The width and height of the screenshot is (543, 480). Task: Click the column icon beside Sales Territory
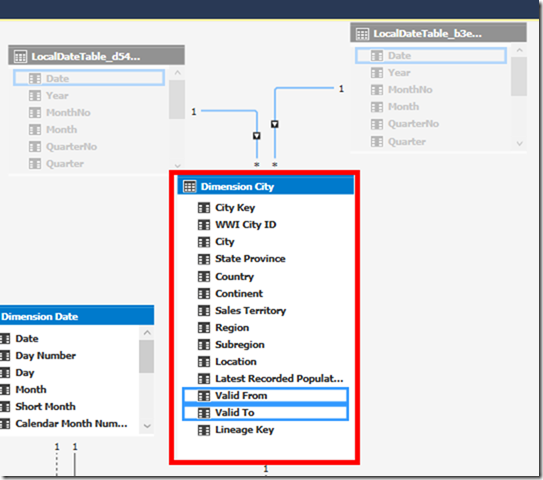(x=204, y=311)
